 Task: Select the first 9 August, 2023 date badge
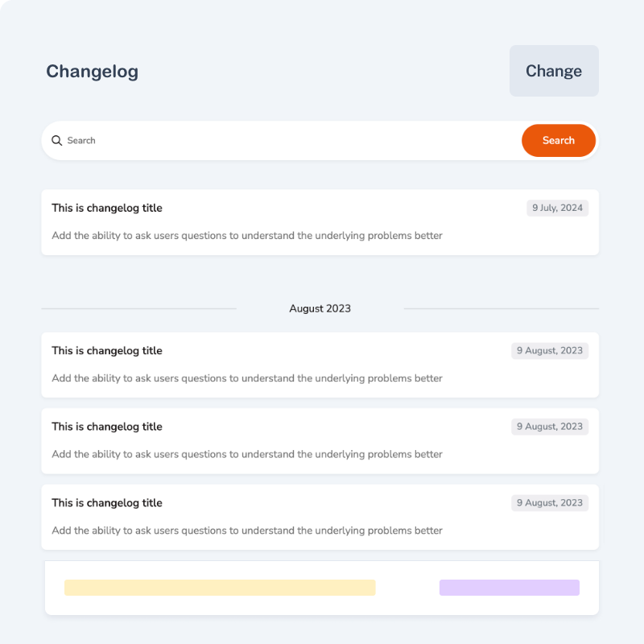click(550, 351)
